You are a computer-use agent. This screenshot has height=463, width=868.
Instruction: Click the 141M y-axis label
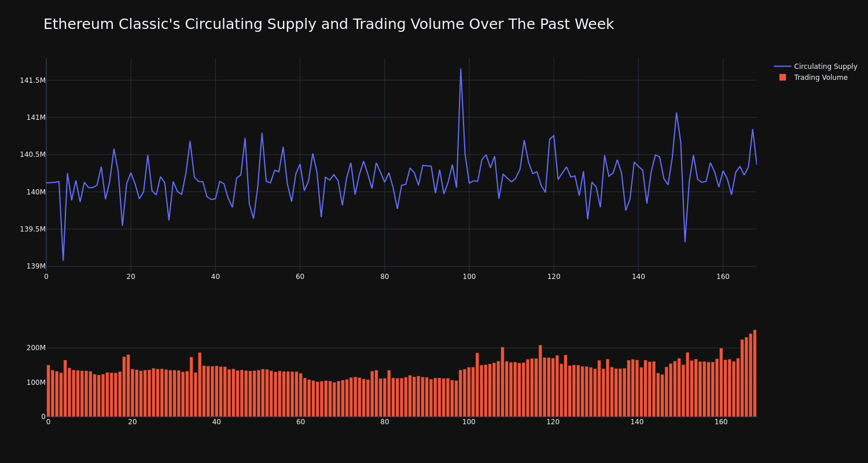36,117
